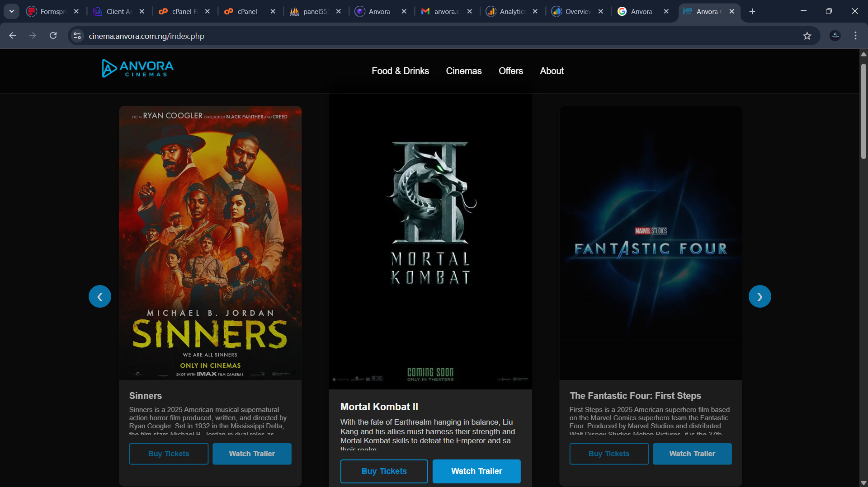Show previous movies with left carousel arrow
868x487 pixels.
pyautogui.click(x=100, y=296)
